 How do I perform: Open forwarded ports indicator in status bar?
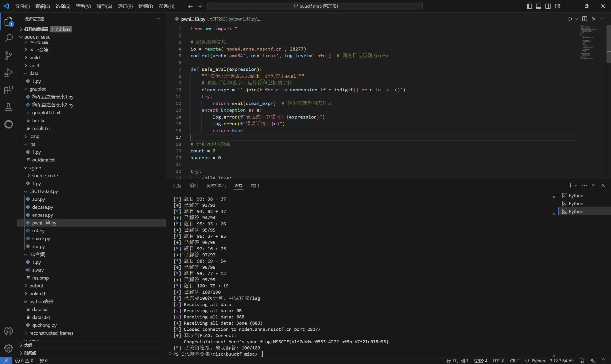click(44, 361)
